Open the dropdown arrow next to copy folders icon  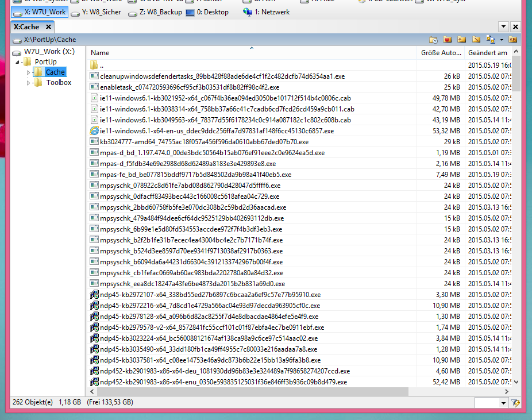[502, 40]
